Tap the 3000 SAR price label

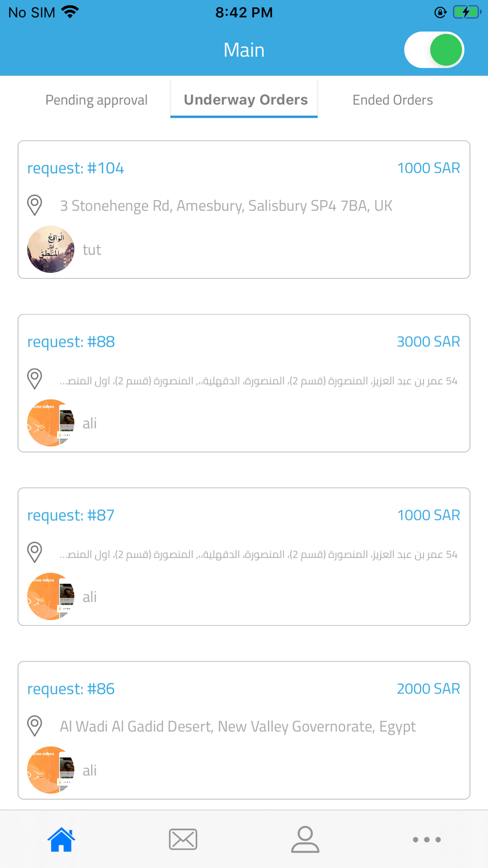tap(428, 341)
